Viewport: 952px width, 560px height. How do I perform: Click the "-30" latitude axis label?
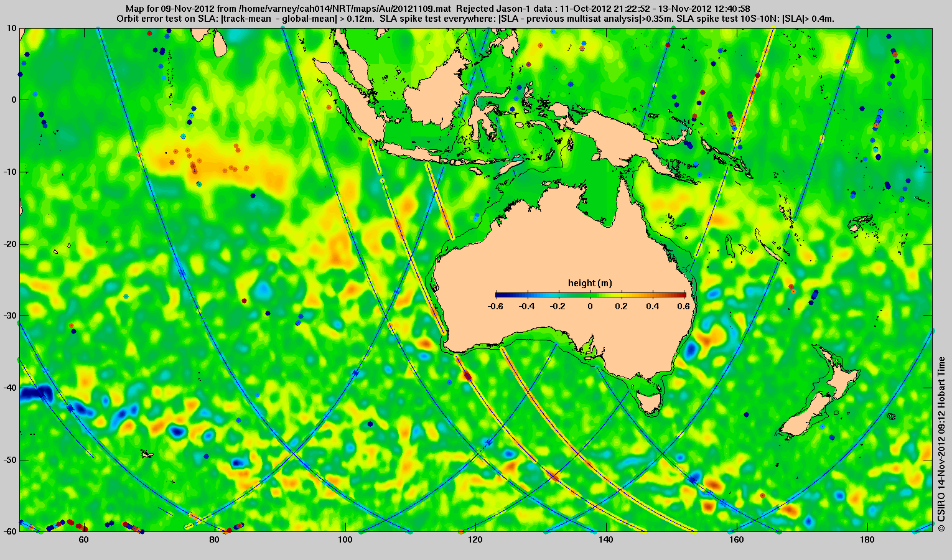pyautogui.click(x=9, y=315)
